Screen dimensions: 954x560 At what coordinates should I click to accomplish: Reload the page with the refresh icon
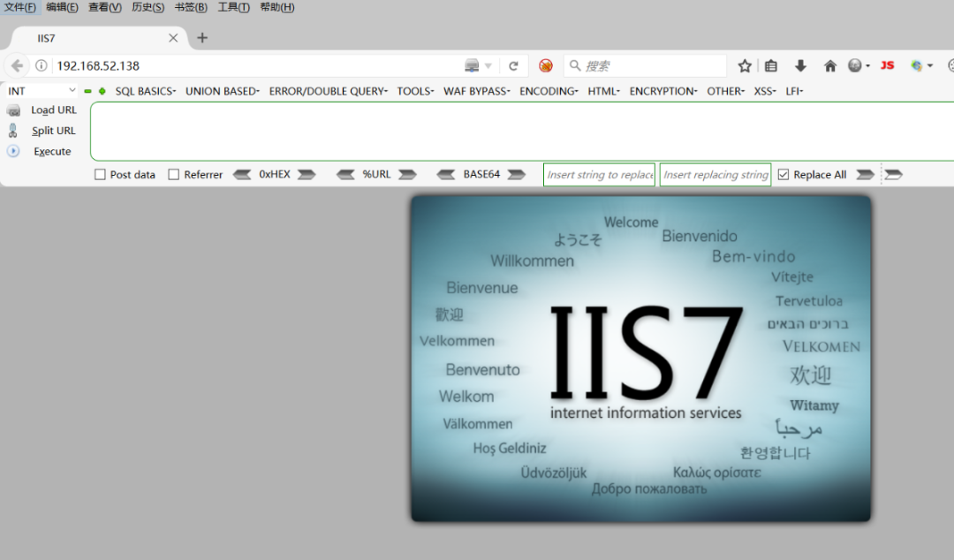tap(513, 66)
